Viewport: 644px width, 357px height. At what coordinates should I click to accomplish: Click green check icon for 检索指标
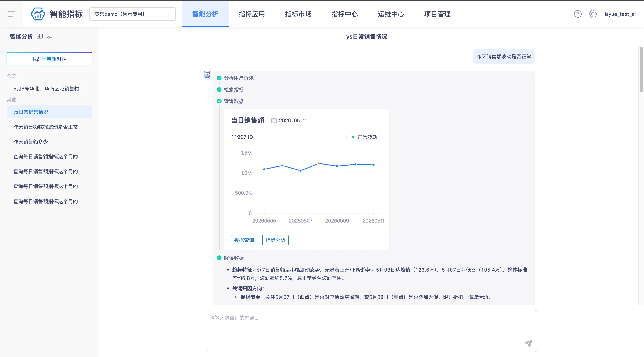tap(219, 90)
